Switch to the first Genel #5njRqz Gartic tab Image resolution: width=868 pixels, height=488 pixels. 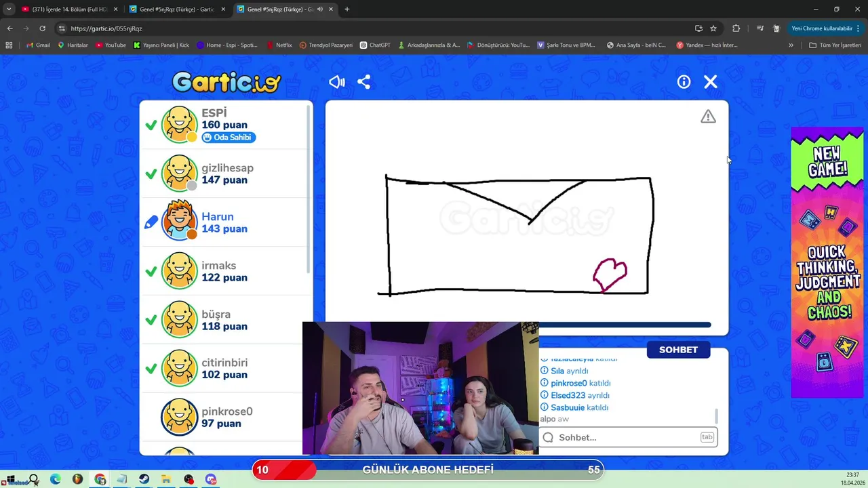[178, 9]
